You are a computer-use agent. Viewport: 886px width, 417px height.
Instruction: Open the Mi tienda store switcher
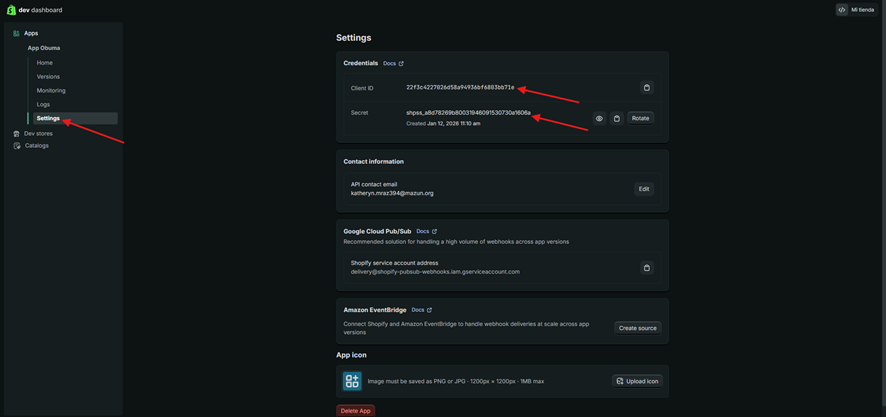coord(856,10)
